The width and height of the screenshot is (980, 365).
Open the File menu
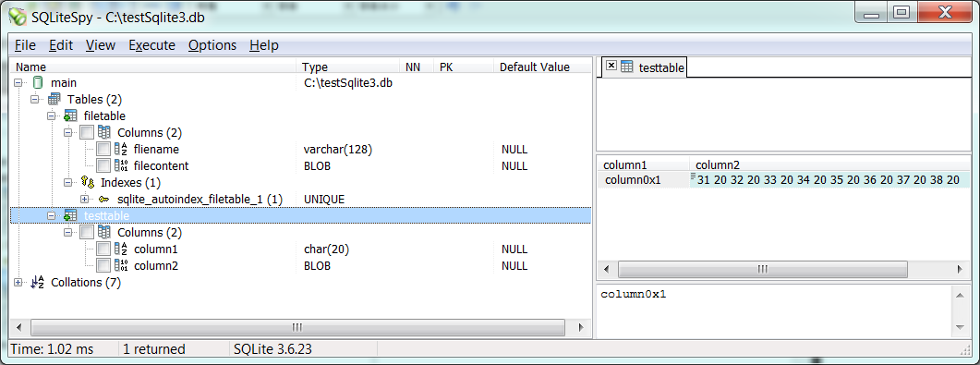click(26, 45)
